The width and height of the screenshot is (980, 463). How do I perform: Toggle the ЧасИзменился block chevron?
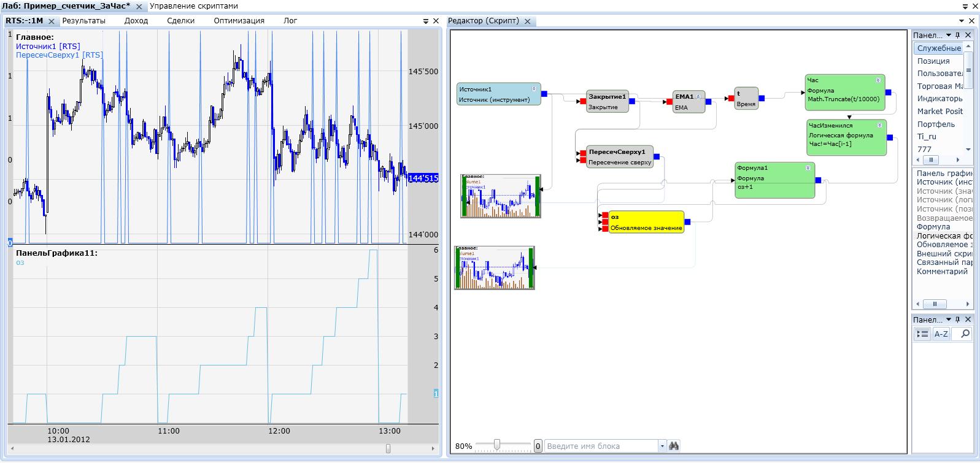(x=879, y=125)
